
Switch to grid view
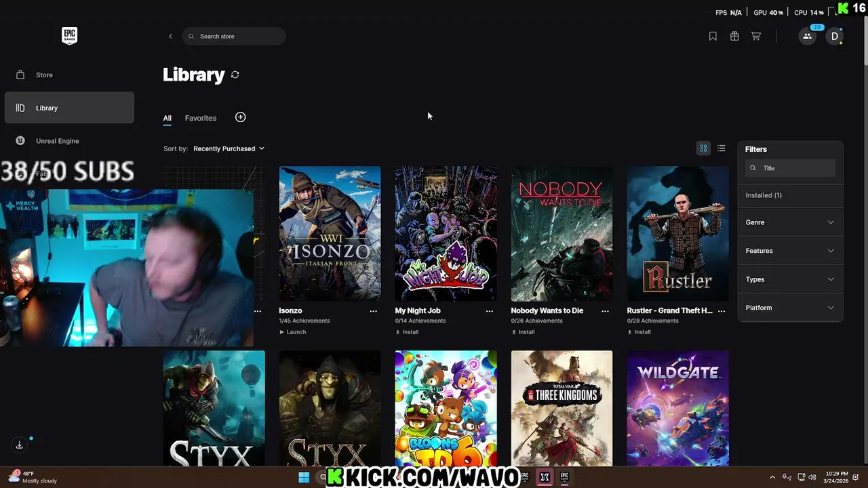(703, 148)
